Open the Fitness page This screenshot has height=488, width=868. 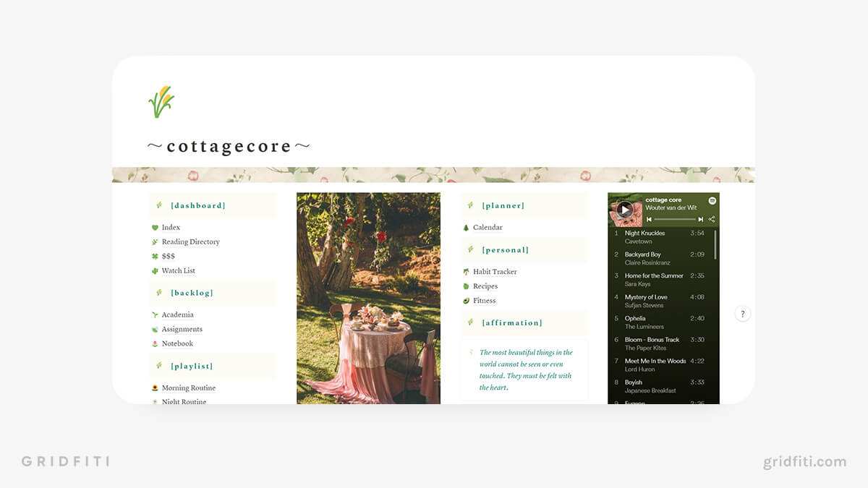pos(485,301)
